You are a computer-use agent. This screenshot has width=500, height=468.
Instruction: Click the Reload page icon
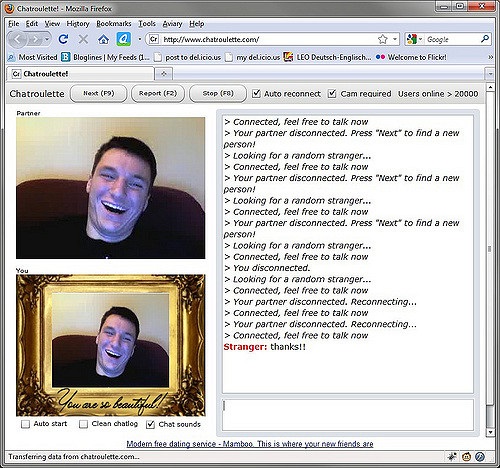(x=63, y=39)
